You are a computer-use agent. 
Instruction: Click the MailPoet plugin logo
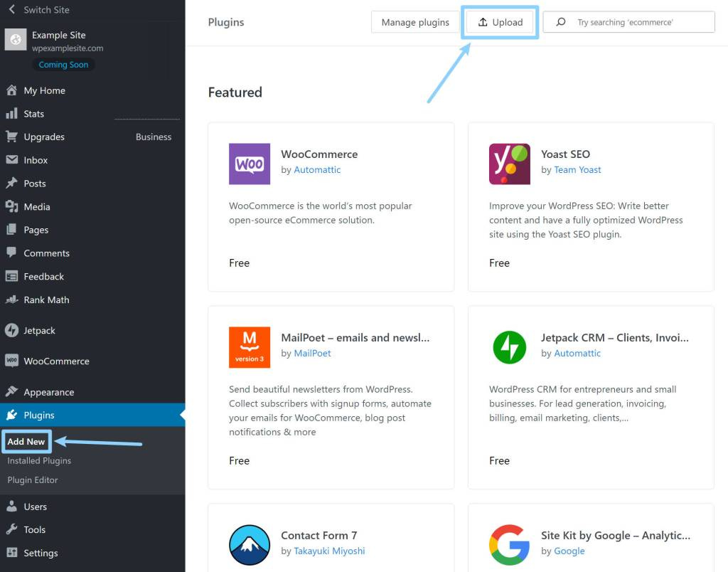[x=250, y=347]
